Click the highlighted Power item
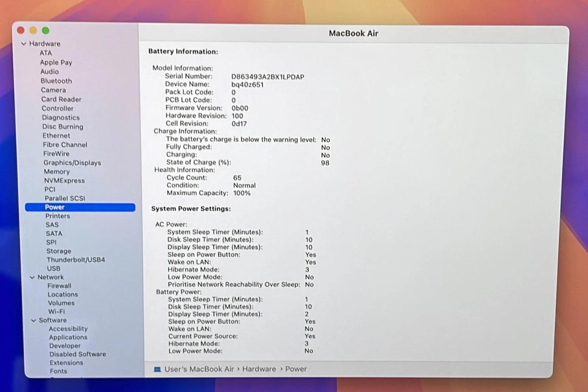The height and width of the screenshot is (392, 588). 80,207
